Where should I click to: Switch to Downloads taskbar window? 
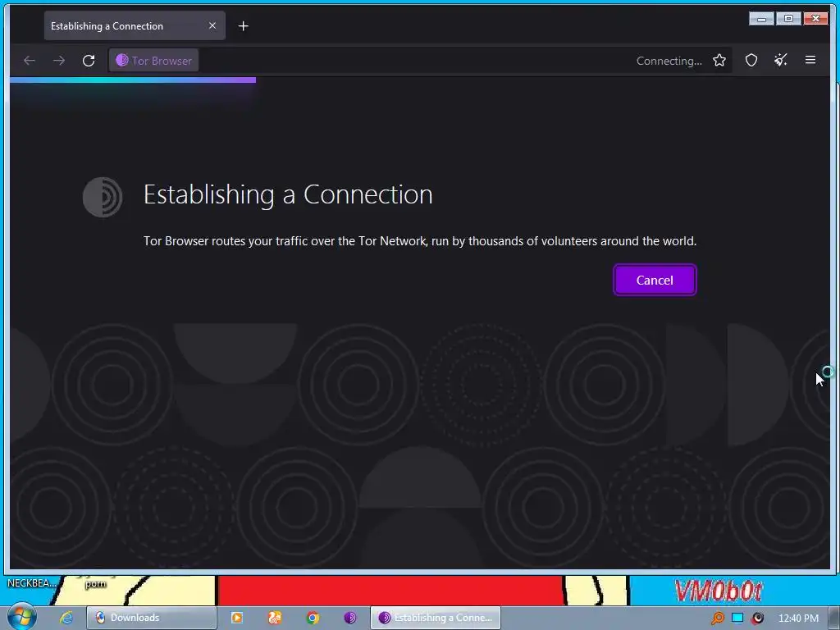click(152, 618)
